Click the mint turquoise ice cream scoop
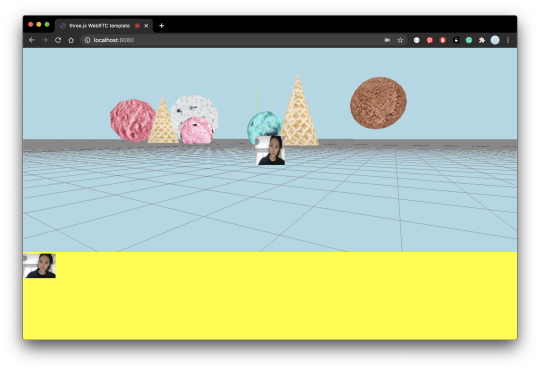 click(x=263, y=124)
